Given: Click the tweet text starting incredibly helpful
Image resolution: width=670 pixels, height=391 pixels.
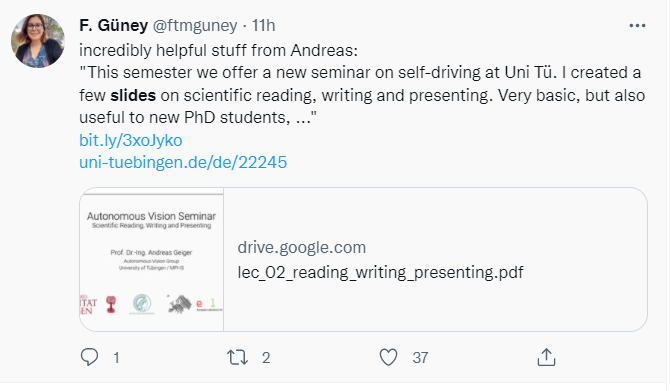Looking at the screenshot, I should (x=218, y=50).
